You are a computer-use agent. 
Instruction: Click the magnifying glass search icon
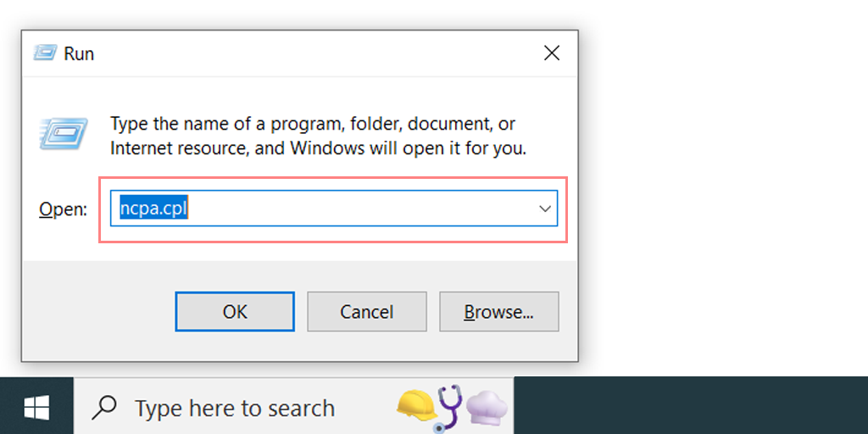[104, 408]
